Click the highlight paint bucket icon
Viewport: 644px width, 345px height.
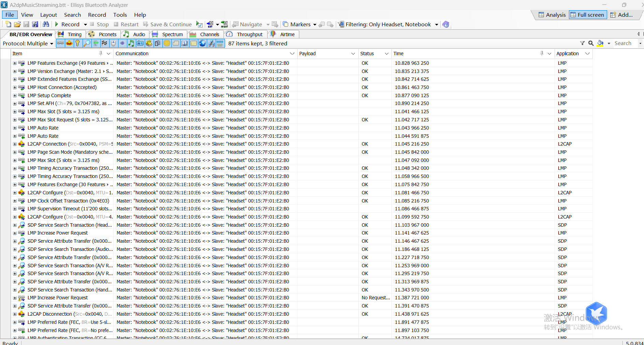coord(600,43)
